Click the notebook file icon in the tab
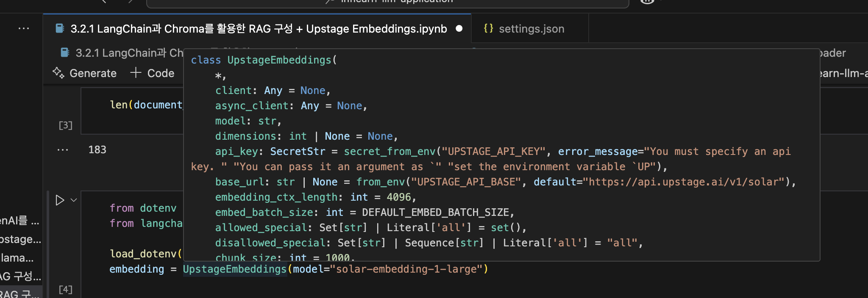Image resolution: width=868 pixels, height=298 pixels. (60, 28)
